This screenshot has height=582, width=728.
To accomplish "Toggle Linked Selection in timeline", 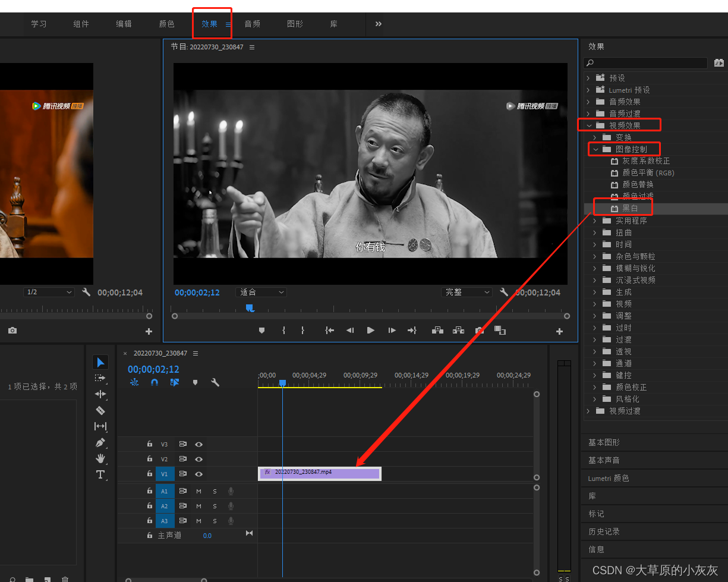I will click(175, 383).
